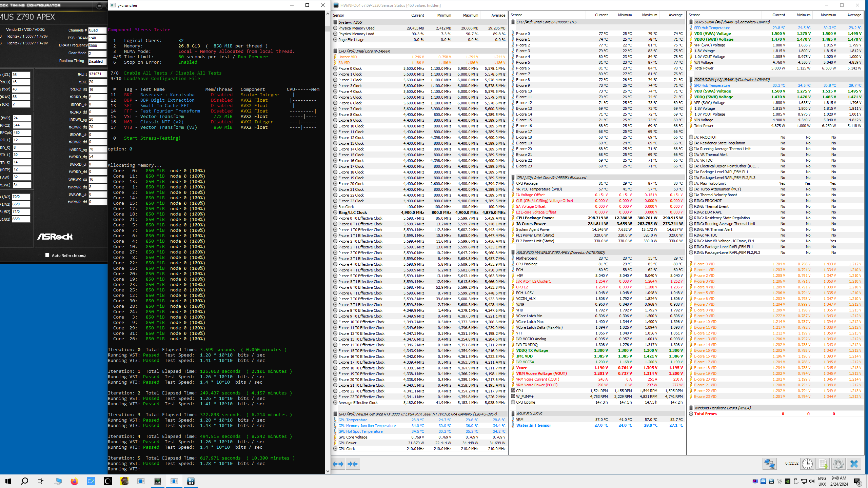
Task: Collapse the GPU [#0] RTX 3080 Ti group
Action: pyautogui.click(x=335, y=414)
